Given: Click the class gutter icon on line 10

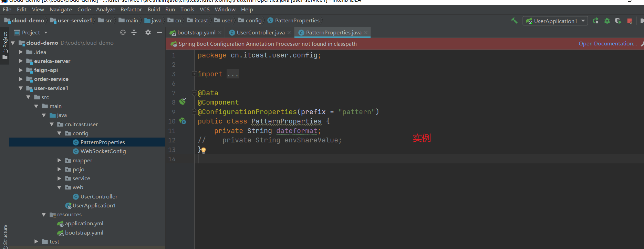Looking at the screenshot, I should 183,121.
